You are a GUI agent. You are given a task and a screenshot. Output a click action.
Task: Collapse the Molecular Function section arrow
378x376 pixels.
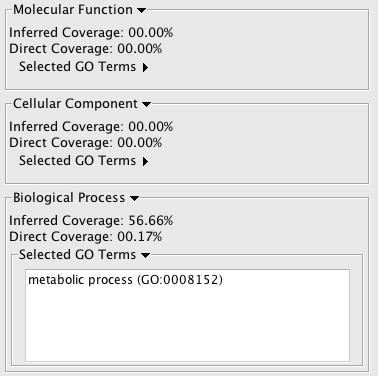[x=142, y=10]
